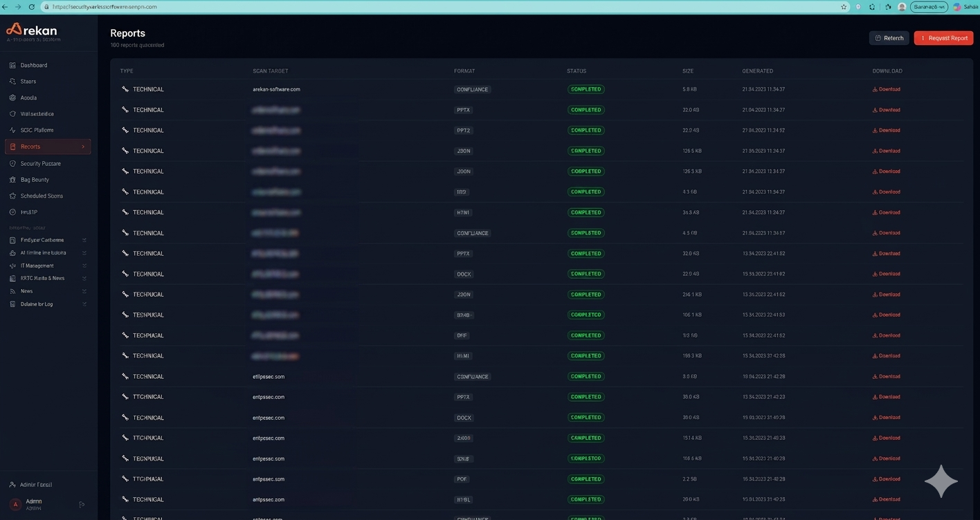Click the News RSS feed icon
Viewport: 980px width, 520px height.
point(12,291)
